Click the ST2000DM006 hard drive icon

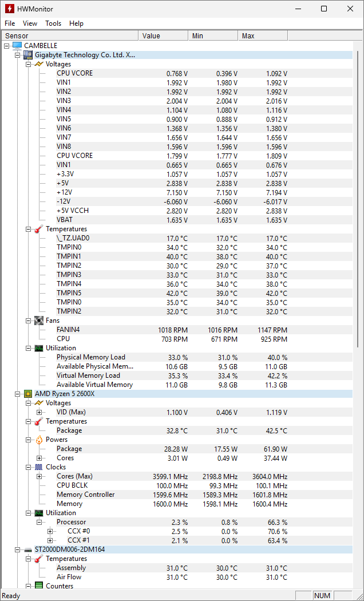pos(28,549)
